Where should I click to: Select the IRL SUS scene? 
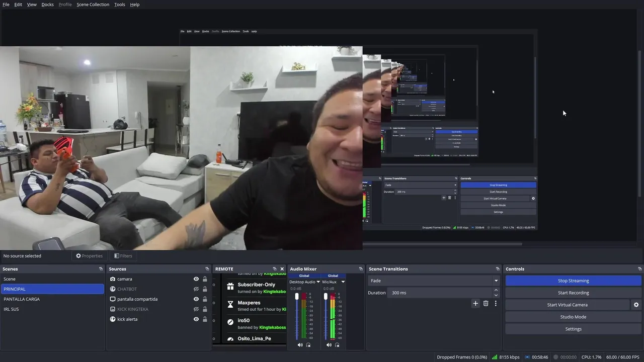(52, 309)
